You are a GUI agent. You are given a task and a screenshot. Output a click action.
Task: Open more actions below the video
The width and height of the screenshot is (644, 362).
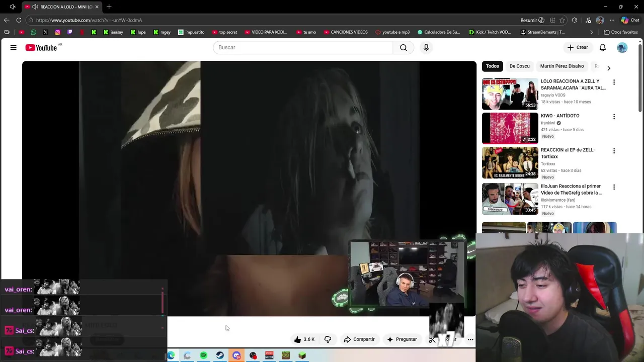pos(470,339)
